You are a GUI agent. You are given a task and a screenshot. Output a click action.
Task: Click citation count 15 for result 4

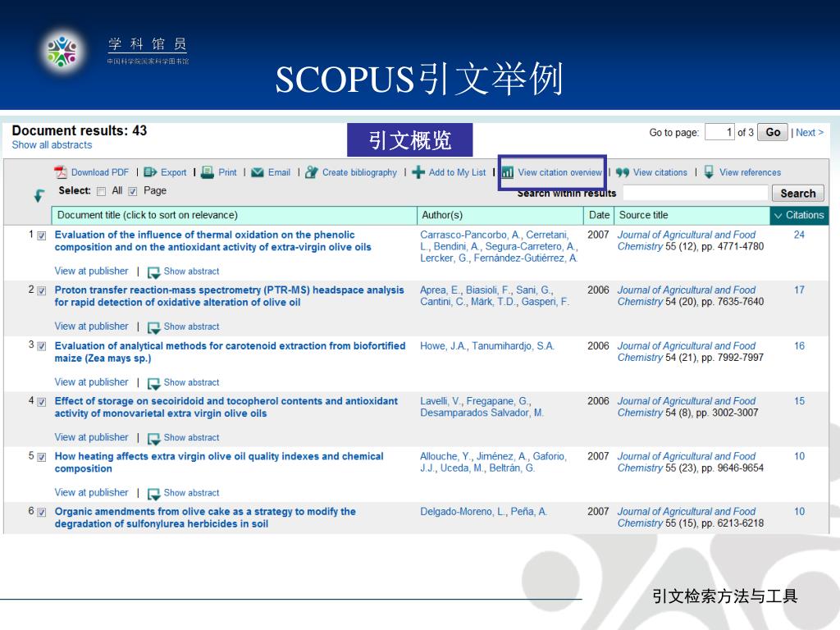pyautogui.click(x=799, y=400)
